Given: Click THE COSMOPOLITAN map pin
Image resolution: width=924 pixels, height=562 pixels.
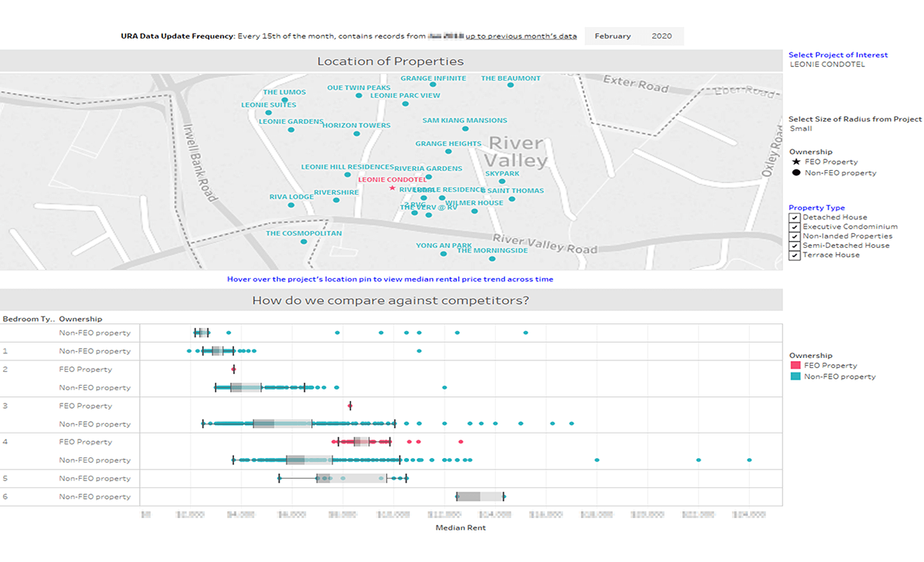Looking at the screenshot, I should click(303, 242).
